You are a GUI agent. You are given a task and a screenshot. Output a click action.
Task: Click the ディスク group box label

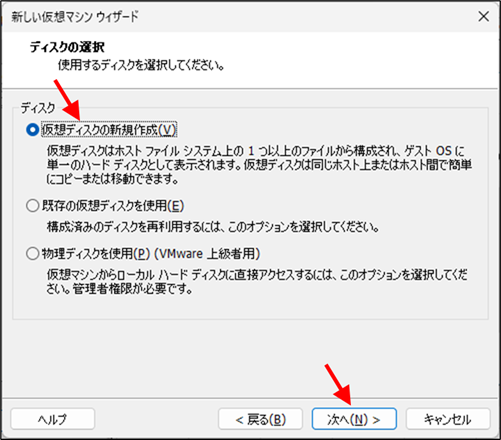[38, 108]
